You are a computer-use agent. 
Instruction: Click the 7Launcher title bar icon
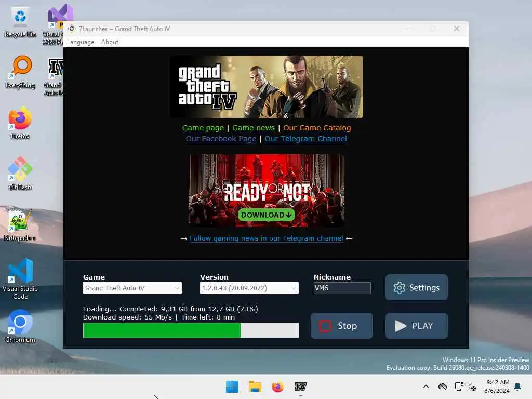click(x=72, y=29)
